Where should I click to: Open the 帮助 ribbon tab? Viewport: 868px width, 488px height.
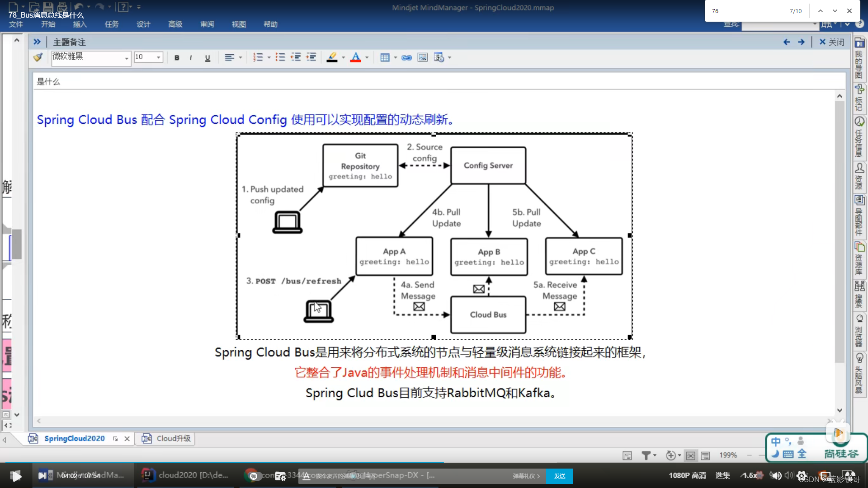[270, 24]
